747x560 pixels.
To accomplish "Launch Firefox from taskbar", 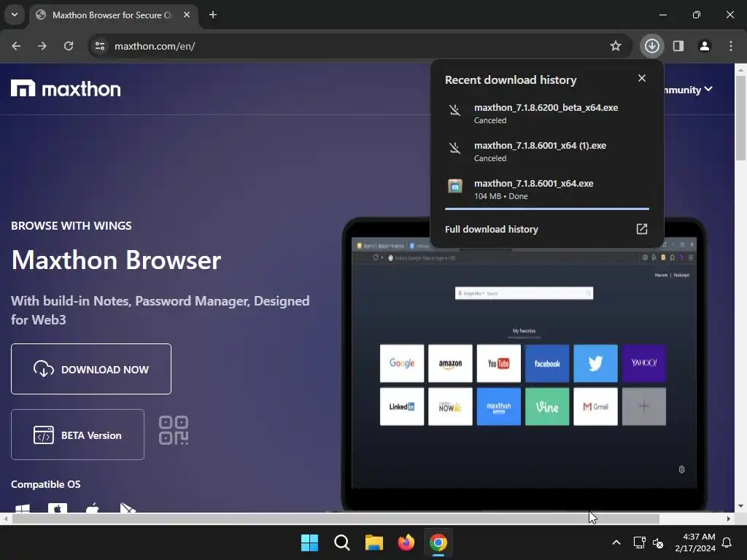I will pos(406,542).
